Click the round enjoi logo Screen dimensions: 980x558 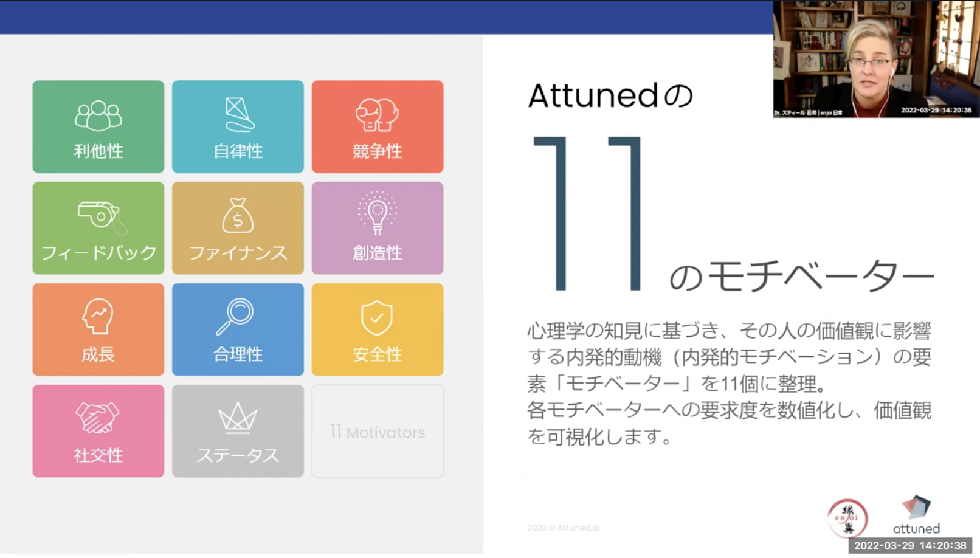[x=847, y=518]
